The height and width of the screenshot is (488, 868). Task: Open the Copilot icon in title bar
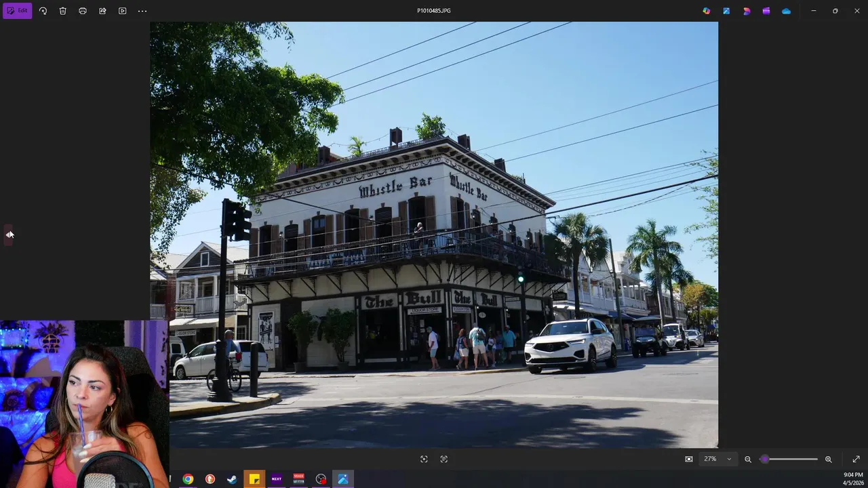tap(707, 11)
